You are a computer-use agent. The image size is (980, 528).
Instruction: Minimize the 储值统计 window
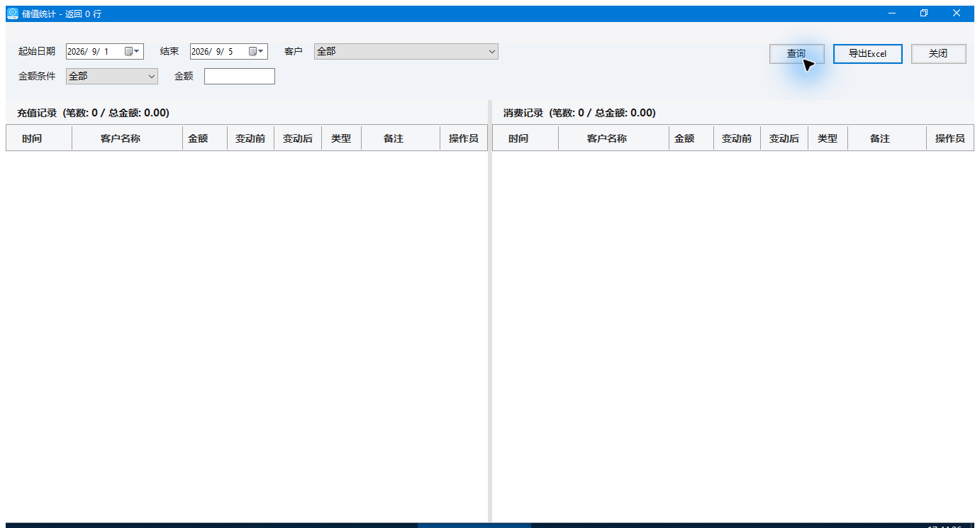[892, 13]
